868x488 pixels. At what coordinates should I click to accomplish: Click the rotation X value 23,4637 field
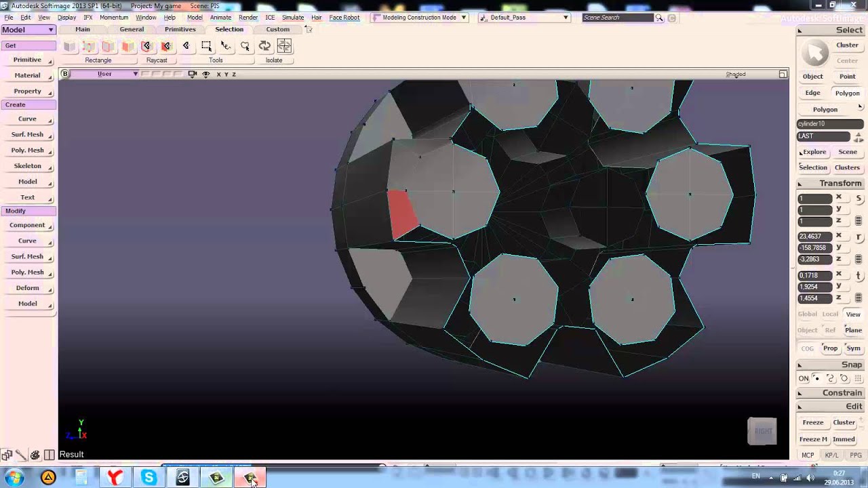tap(815, 237)
